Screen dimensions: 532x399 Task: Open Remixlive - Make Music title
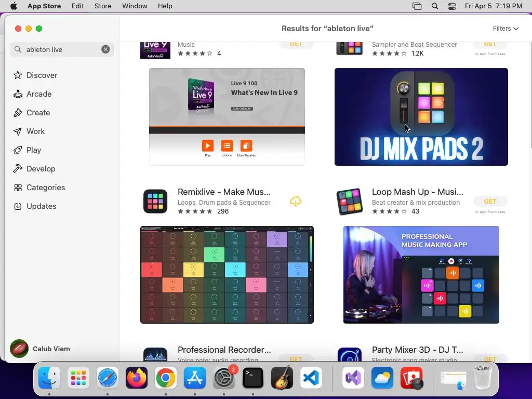pyautogui.click(x=224, y=192)
